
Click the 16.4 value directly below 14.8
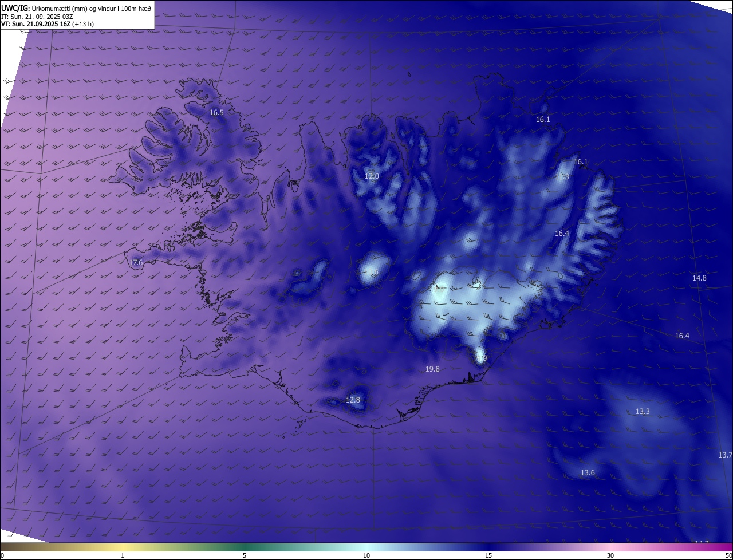682,336
